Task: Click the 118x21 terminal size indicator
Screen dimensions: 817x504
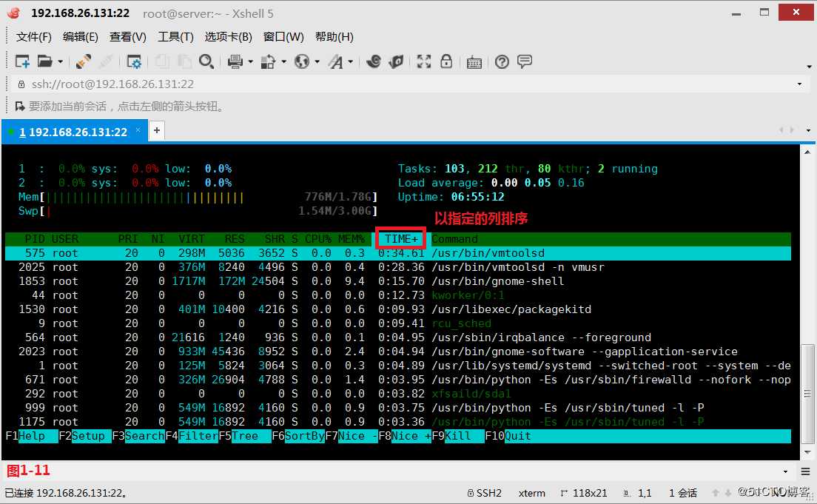Action: (584, 493)
